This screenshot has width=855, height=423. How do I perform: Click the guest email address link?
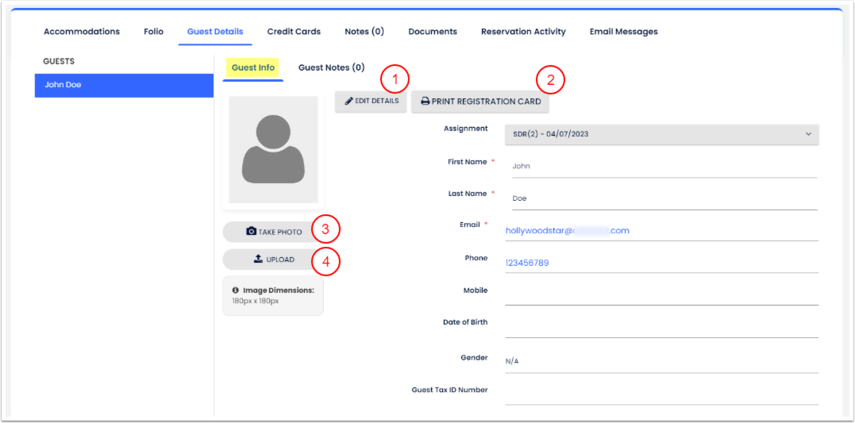coord(567,231)
